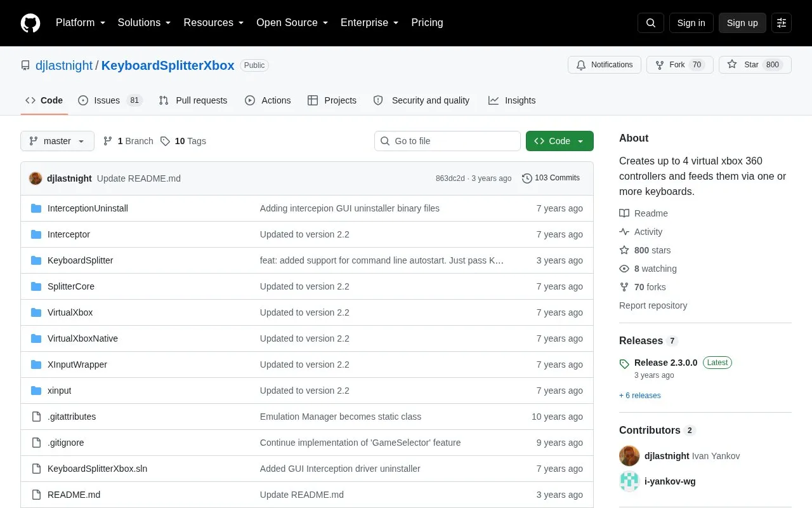Fork the repository
Image resolution: width=812 pixels, height=508 pixels.
pos(680,65)
